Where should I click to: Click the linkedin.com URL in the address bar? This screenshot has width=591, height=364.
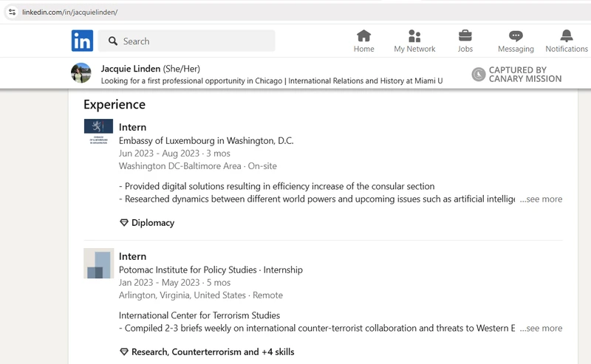[x=69, y=13]
